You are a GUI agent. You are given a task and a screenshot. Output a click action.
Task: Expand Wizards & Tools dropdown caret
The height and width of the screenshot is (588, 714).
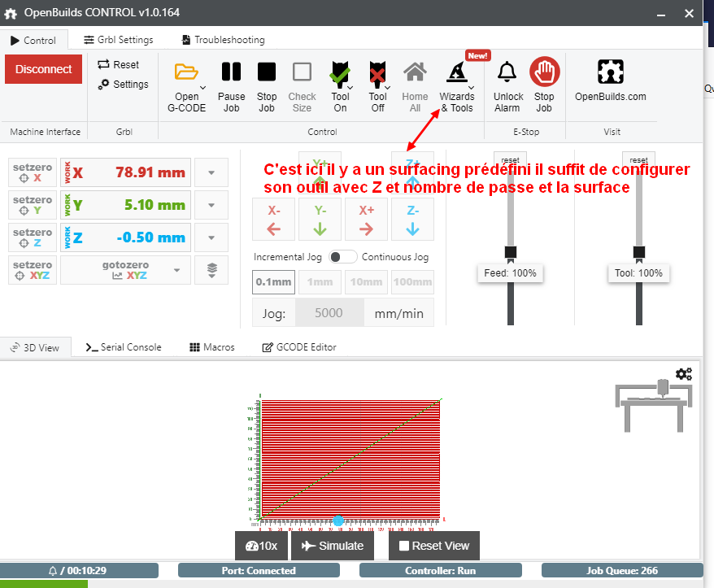coord(472,88)
